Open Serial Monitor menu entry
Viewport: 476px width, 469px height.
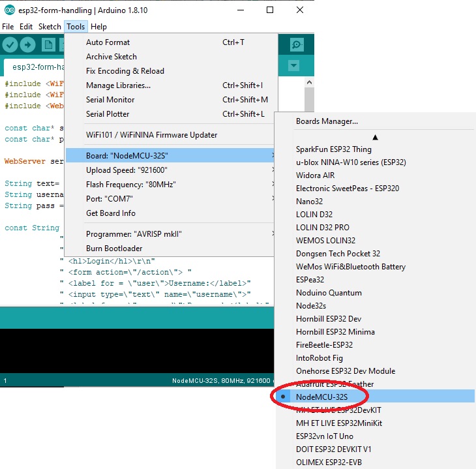[170, 100]
